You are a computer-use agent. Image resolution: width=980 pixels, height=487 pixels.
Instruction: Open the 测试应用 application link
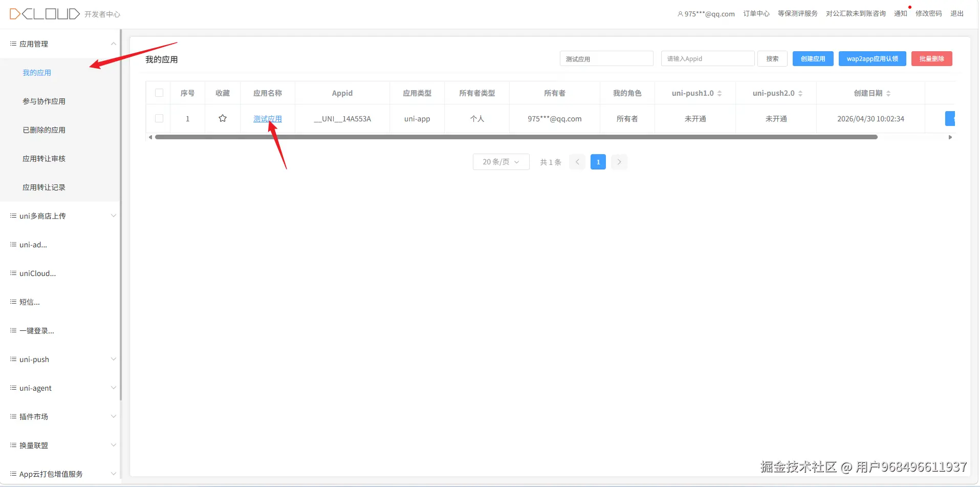268,118
